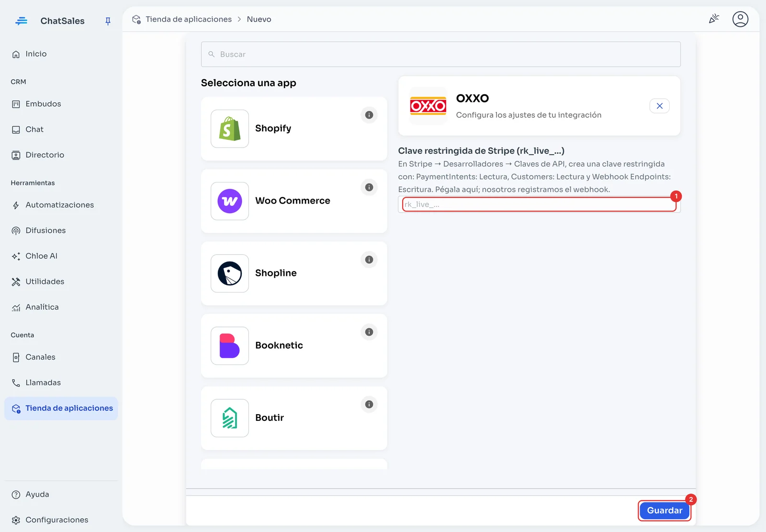This screenshot has width=766, height=532.
Task: Click the Guardar button
Action: point(665,510)
